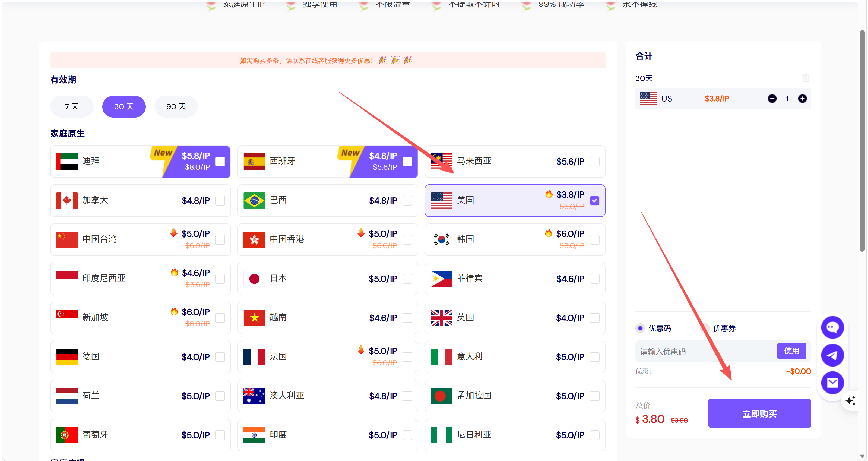Uncheck the 美国 checkbox
Screen dimensions: 868x461
[x=594, y=201]
